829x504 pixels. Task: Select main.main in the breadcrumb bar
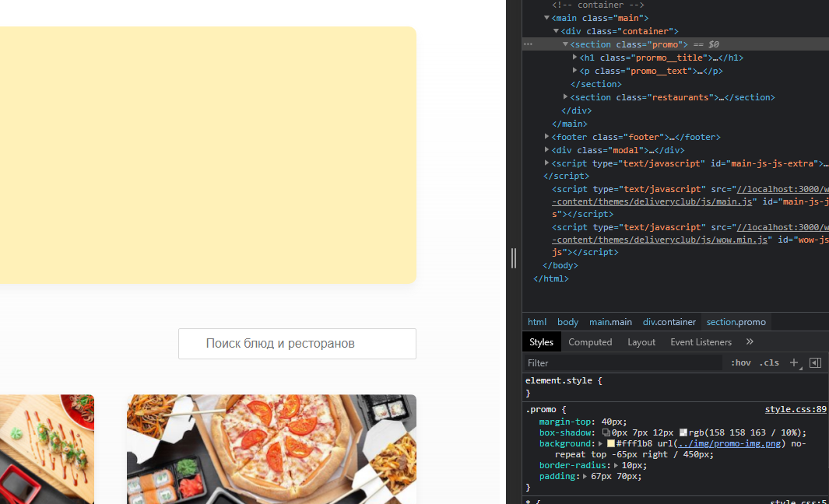(x=610, y=322)
